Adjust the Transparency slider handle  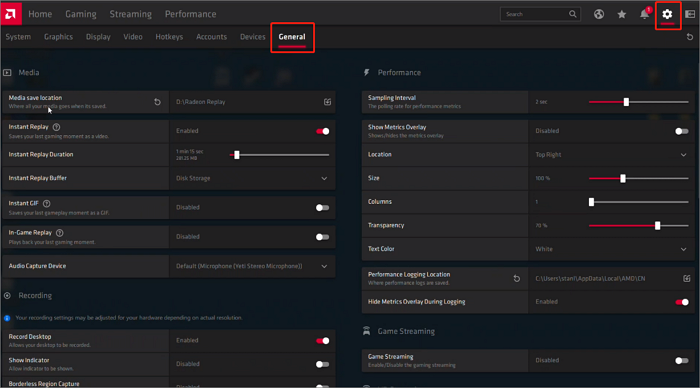pos(658,225)
